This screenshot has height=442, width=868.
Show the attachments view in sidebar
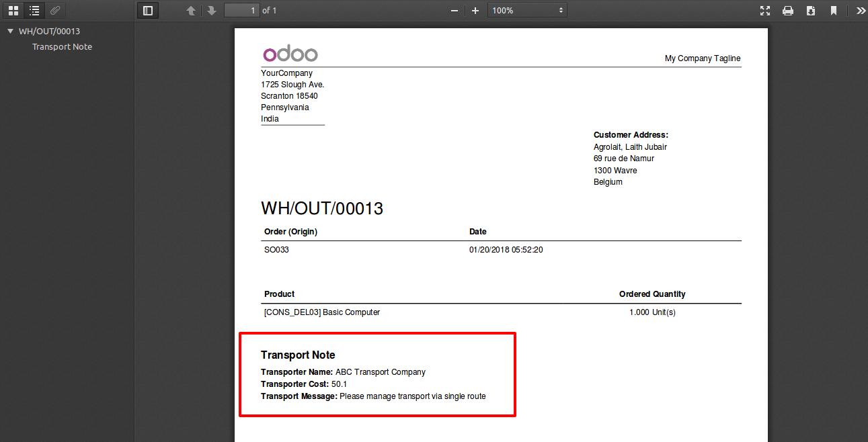tap(55, 10)
